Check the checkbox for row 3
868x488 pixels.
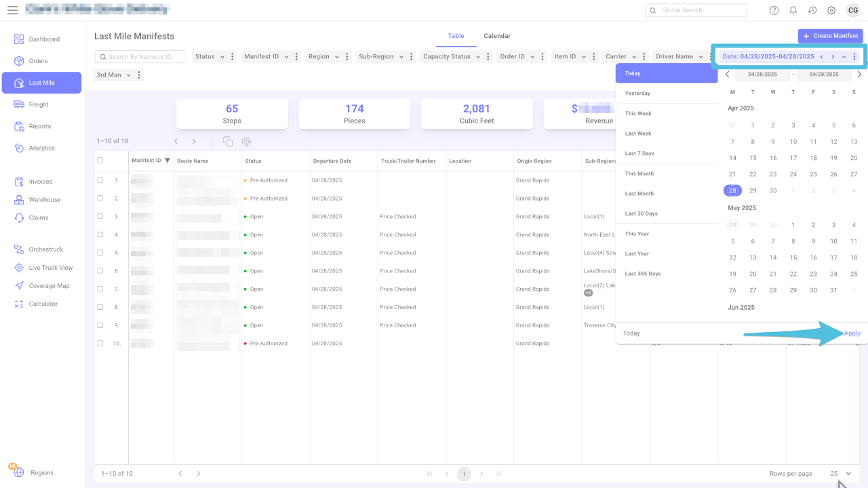pyautogui.click(x=100, y=216)
